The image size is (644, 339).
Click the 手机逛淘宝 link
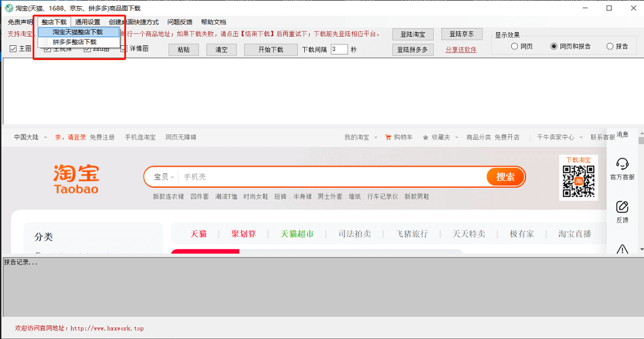140,137
